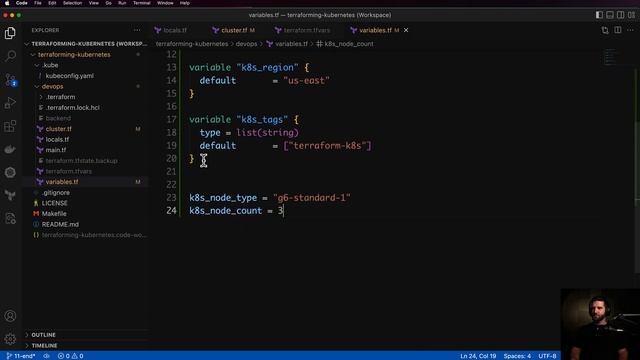Click the editor vertical scrollbar
This screenshot has height=360, width=640.
[637, 171]
